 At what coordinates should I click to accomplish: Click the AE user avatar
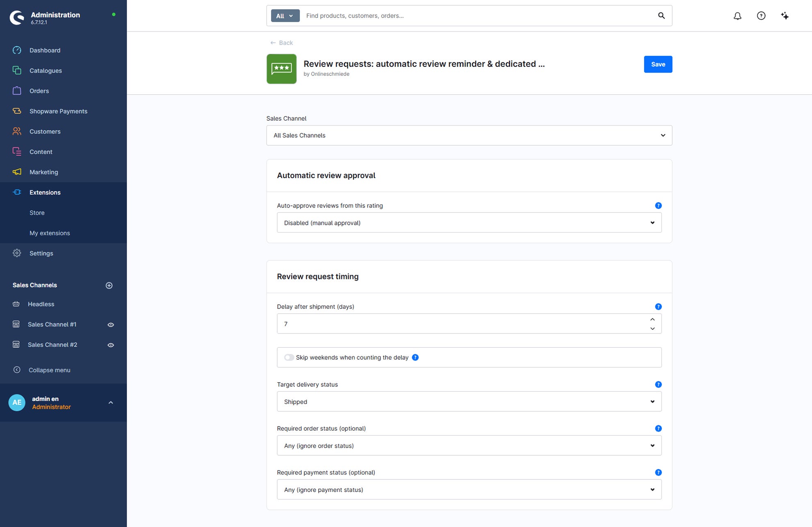pos(17,403)
